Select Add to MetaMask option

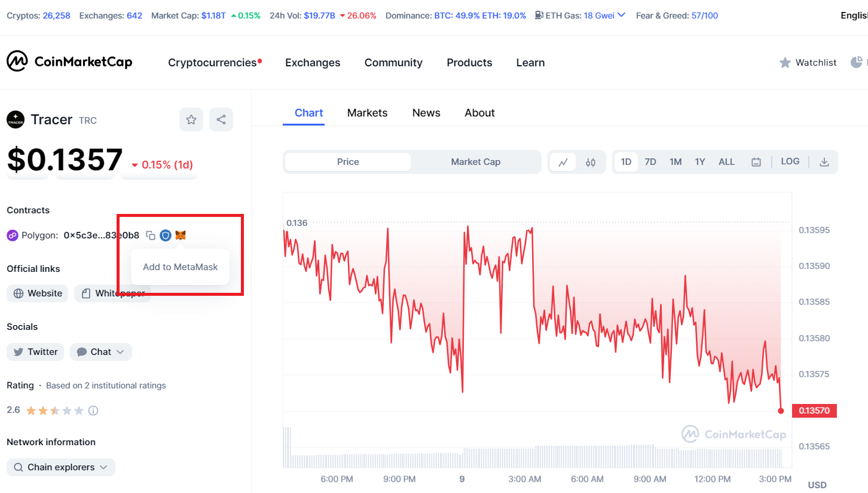click(x=181, y=267)
